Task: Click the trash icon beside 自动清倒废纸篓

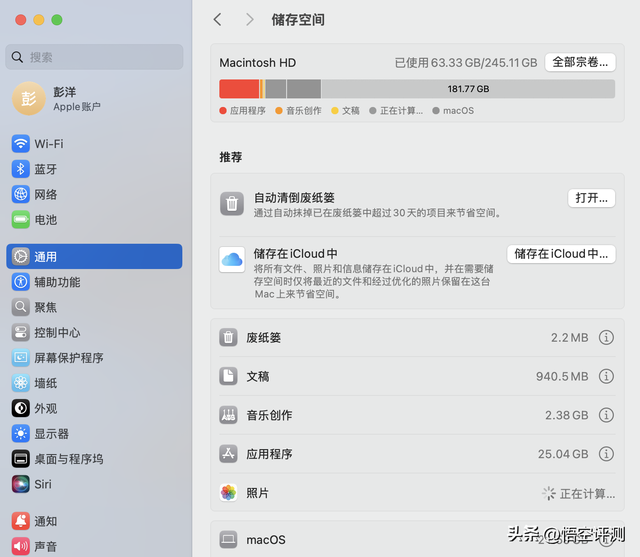Action: click(232, 203)
